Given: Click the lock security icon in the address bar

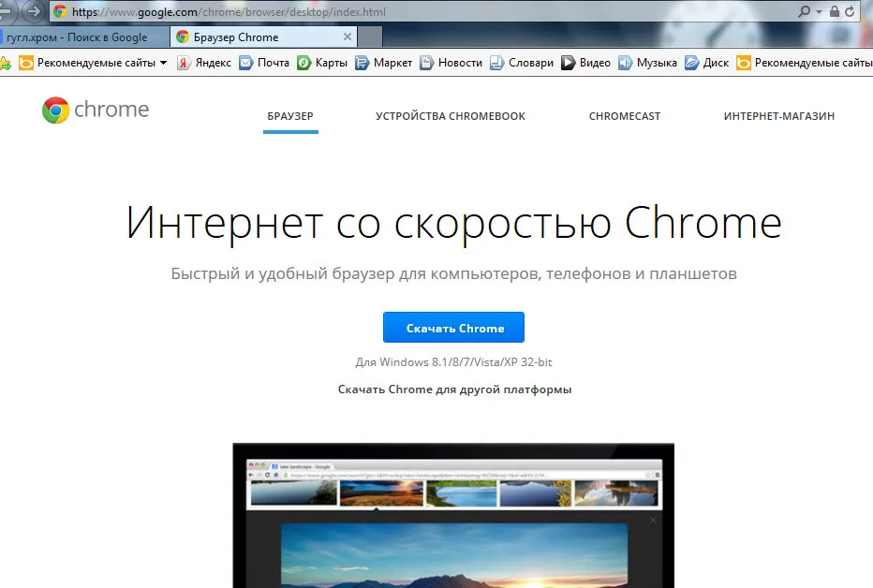Looking at the screenshot, I should tap(834, 11).
